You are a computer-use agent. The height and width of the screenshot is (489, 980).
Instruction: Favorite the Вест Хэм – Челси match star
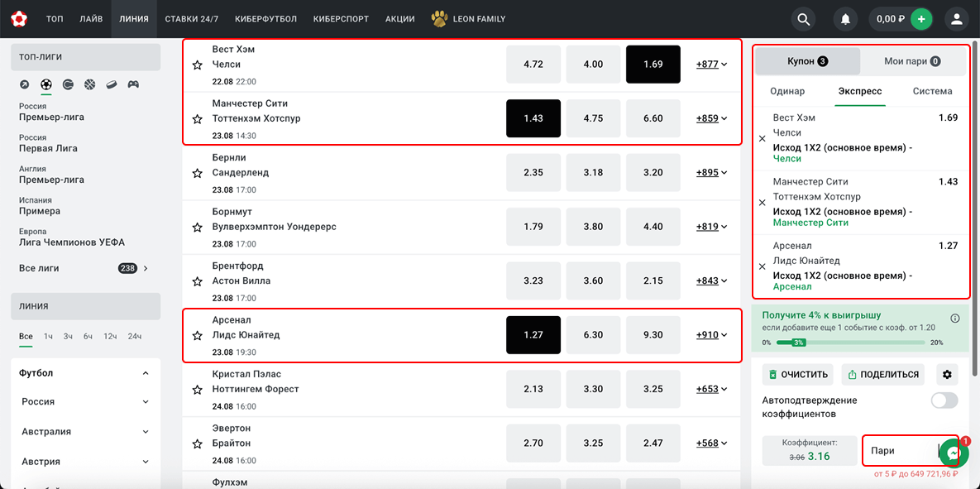[x=198, y=65]
